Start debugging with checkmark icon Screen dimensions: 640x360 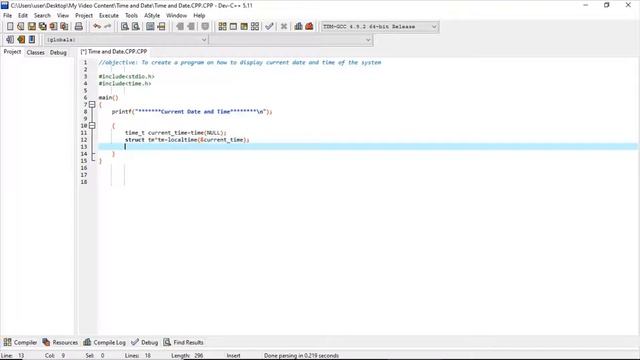pyautogui.click(x=269, y=27)
